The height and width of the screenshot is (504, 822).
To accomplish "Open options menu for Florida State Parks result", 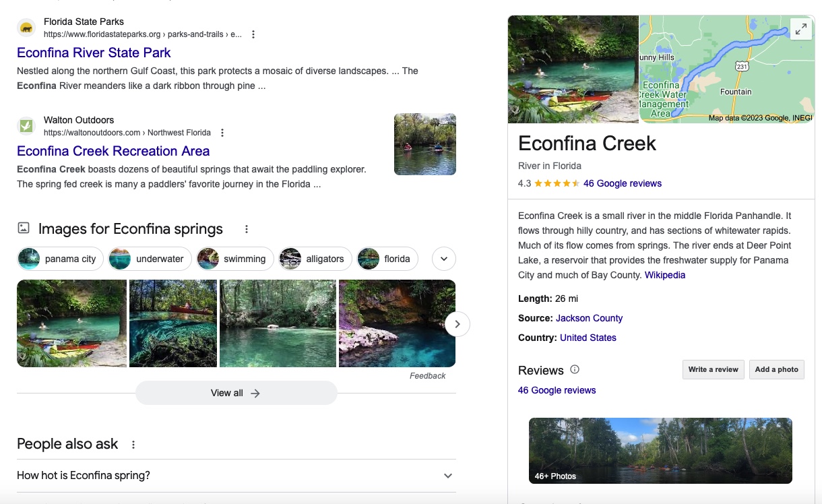I will coord(253,34).
